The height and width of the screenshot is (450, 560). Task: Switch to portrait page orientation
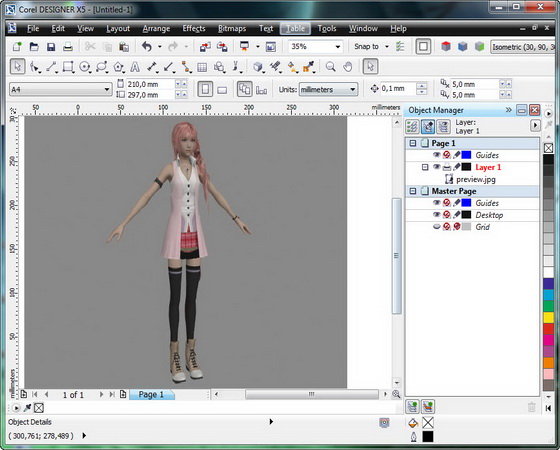pyautogui.click(x=205, y=89)
